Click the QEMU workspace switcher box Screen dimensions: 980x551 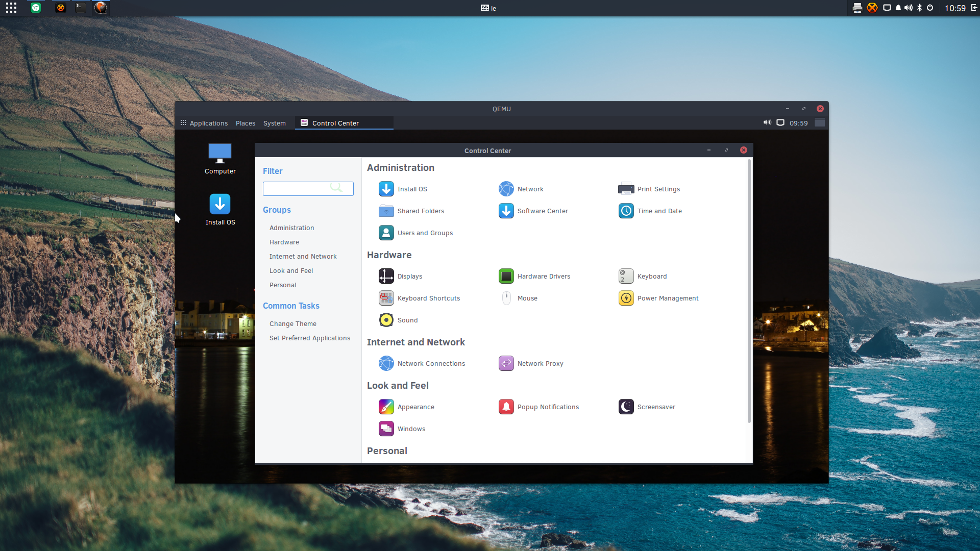[x=820, y=122]
